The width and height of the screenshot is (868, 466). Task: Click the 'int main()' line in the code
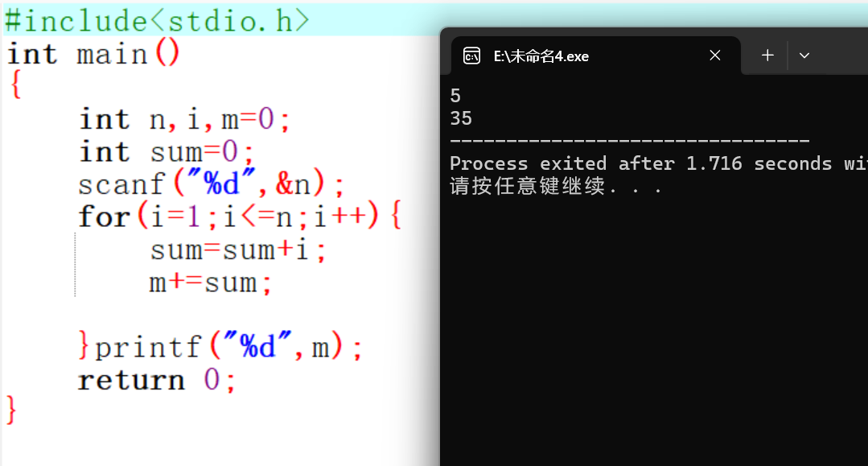point(93,54)
